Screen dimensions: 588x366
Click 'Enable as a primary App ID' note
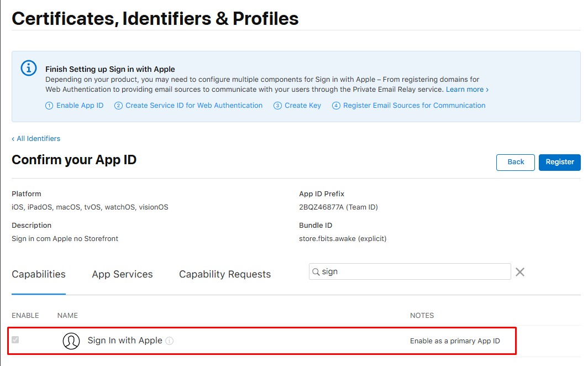(455, 341)
